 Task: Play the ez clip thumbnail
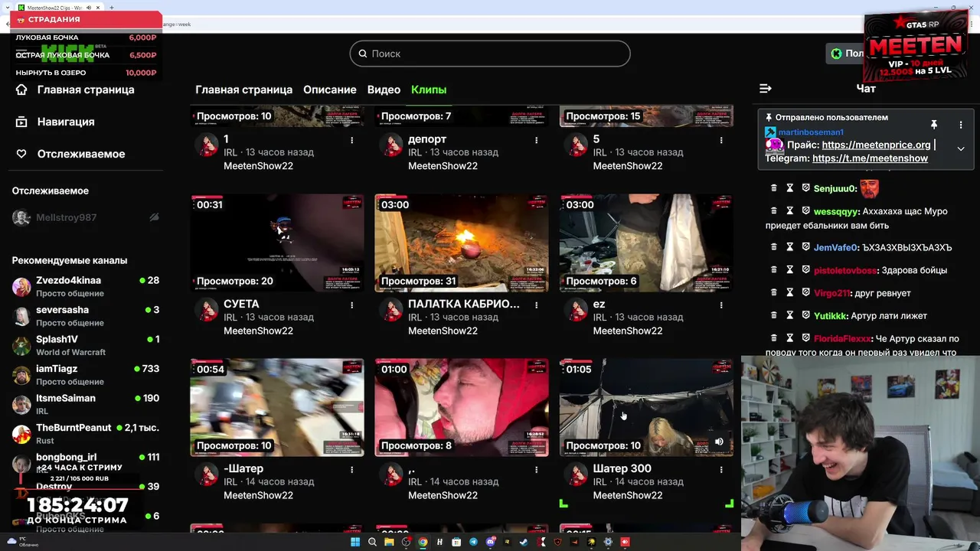646,243
